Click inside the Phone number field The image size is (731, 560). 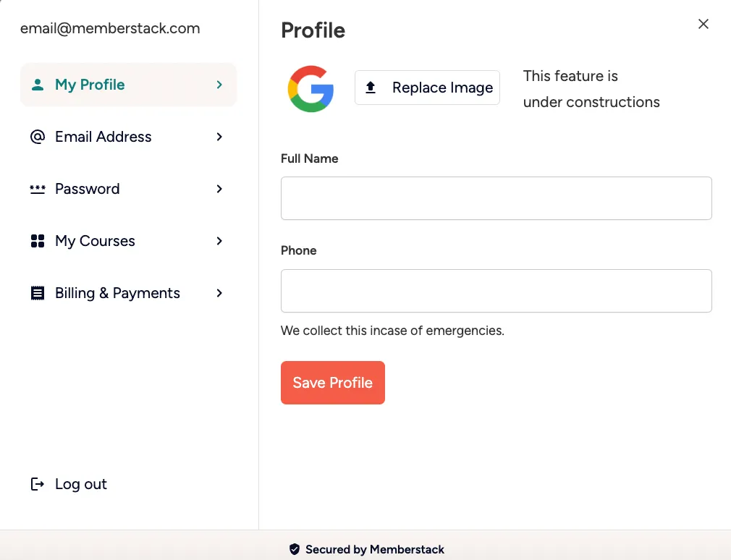[x=496, y=289]
